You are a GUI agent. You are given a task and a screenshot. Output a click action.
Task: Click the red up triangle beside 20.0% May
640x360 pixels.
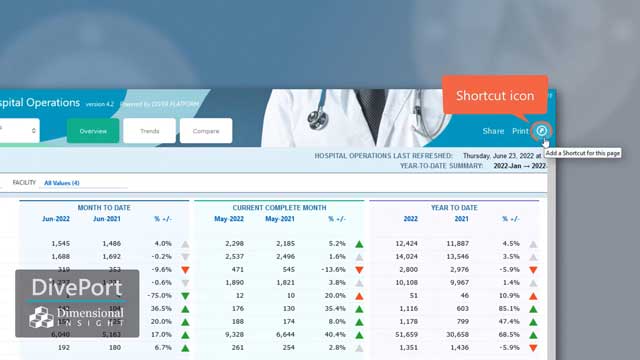pos(359,296)
